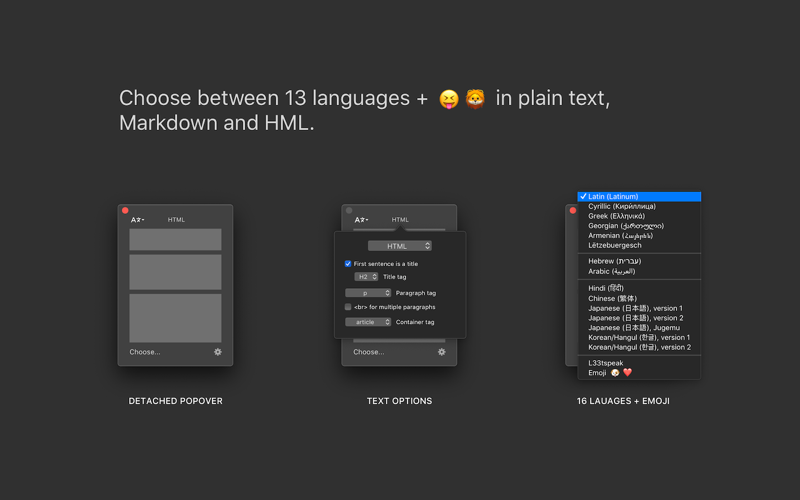Click HTML label in Detached Popover window

(x=177, y=220)
